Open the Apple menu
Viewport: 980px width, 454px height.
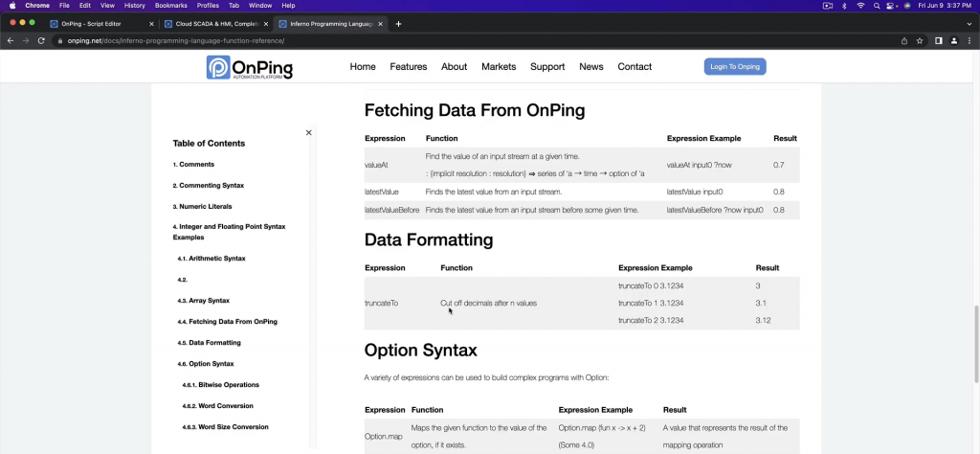[x=11, y=6]
